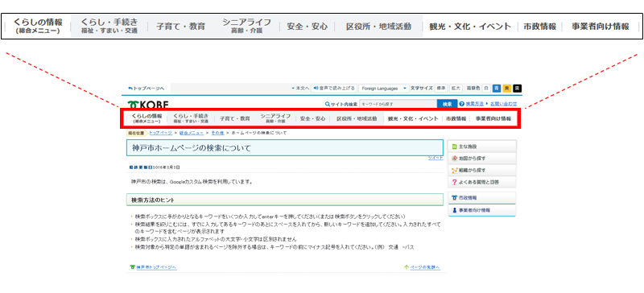Select 子育て・教育 in the webpage's navigation bar

click(234, 118)
